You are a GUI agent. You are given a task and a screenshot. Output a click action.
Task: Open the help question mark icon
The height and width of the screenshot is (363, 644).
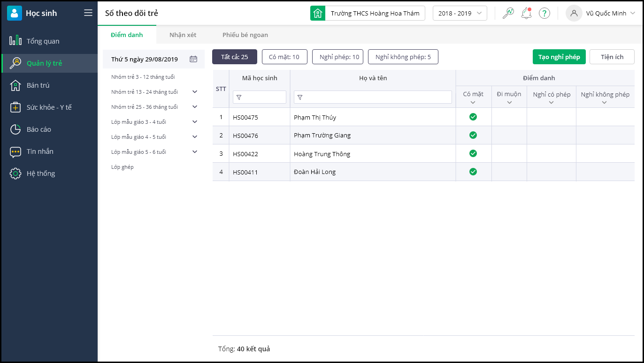544,13
